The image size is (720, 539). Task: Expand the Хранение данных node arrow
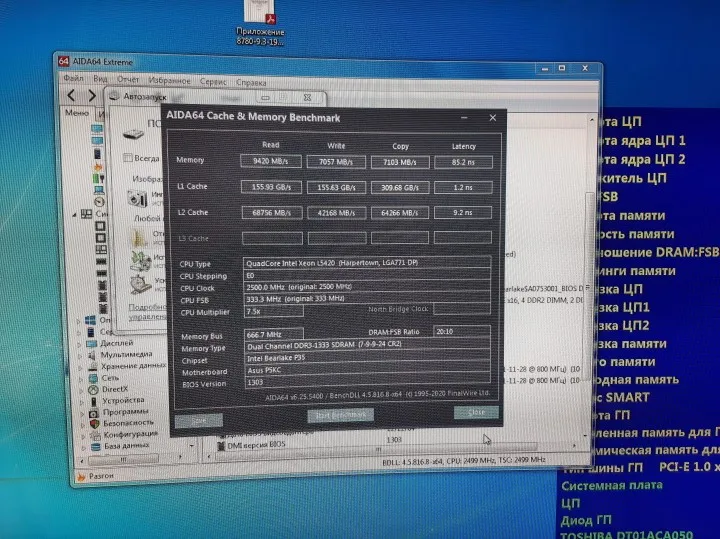tap(80, 367)
